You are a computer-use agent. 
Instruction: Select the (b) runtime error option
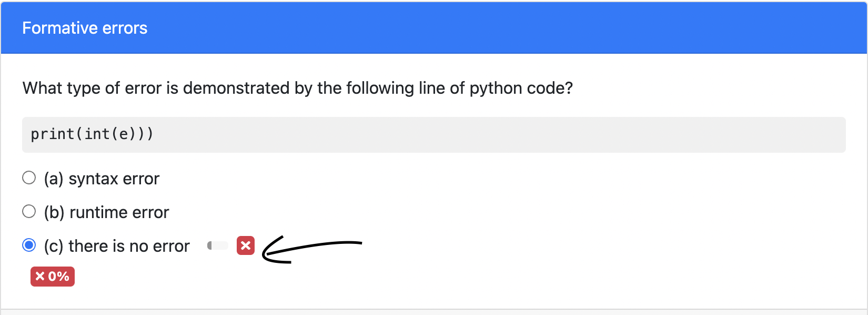coord(29,212)
